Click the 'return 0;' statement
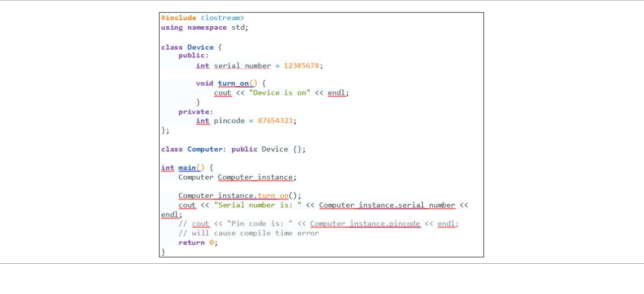Screen dimensions: 644x294 (198, 242)
